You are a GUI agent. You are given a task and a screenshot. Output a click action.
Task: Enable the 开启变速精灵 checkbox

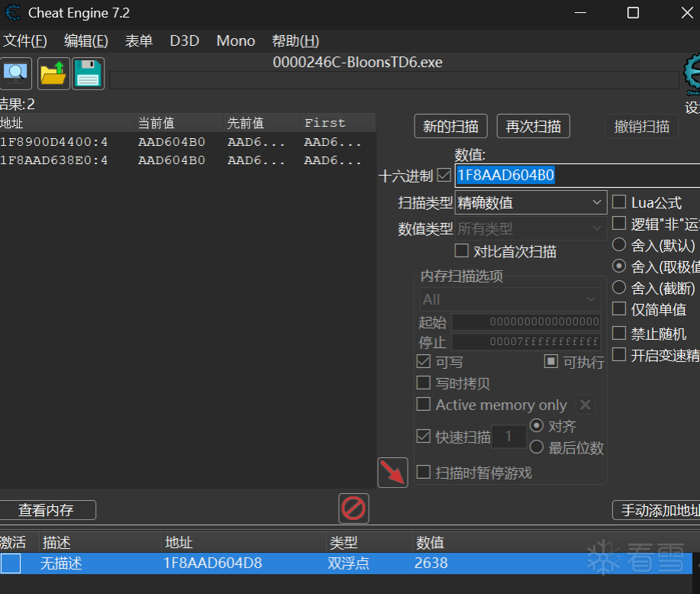pos(619,354)
